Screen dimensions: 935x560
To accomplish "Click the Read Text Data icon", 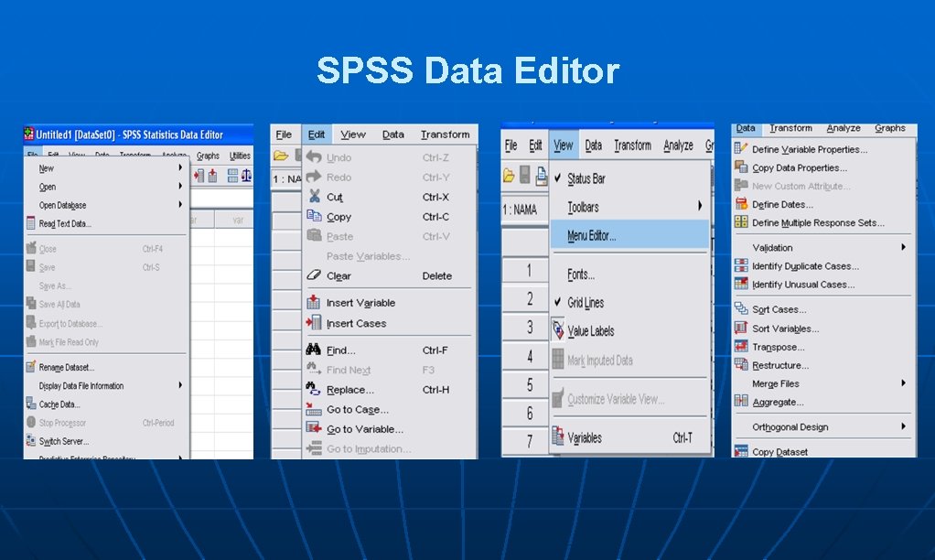I will [31, 223].
